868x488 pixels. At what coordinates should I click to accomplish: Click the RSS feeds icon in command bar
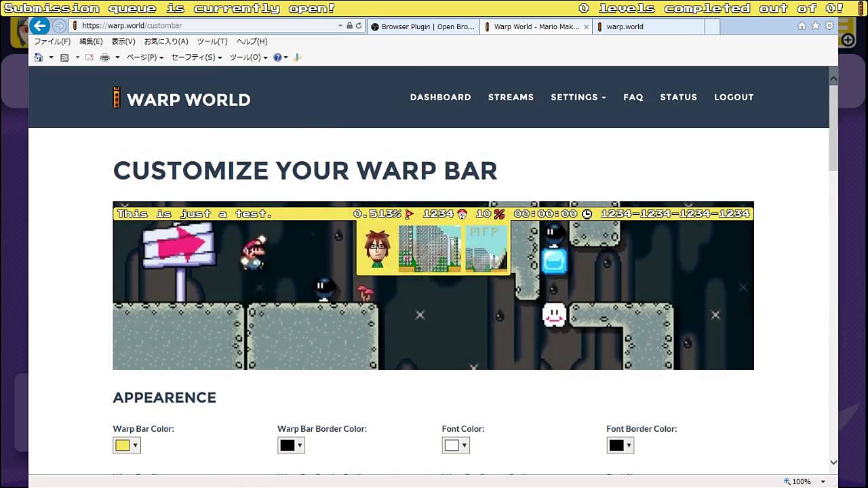pos(64,58)
